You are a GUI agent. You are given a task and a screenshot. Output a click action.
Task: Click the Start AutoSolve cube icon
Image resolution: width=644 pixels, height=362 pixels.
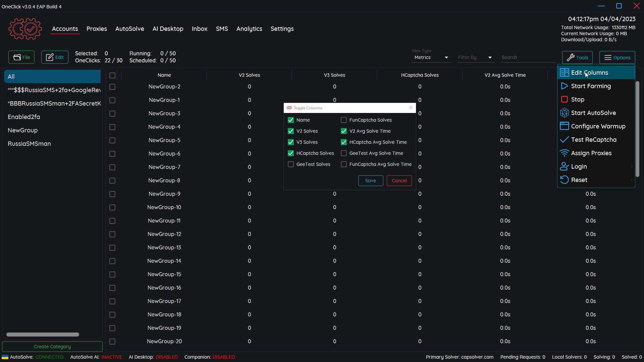tap(565, 113)
